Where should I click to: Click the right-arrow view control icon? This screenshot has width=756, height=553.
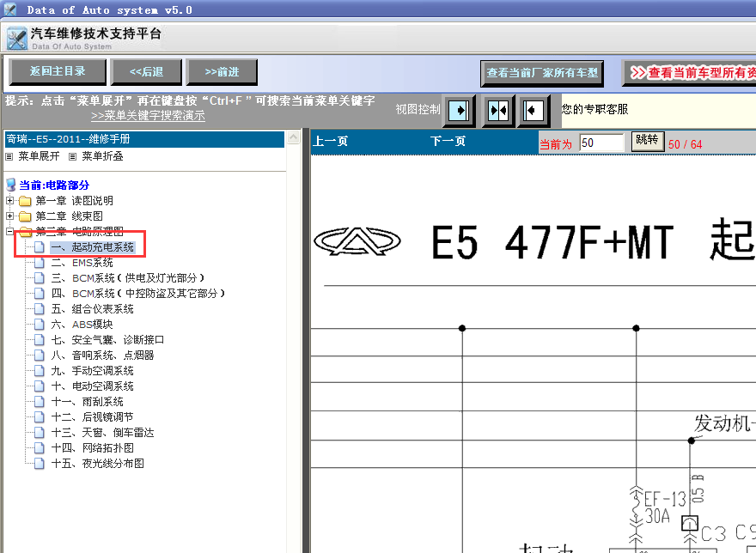(460, 111)
